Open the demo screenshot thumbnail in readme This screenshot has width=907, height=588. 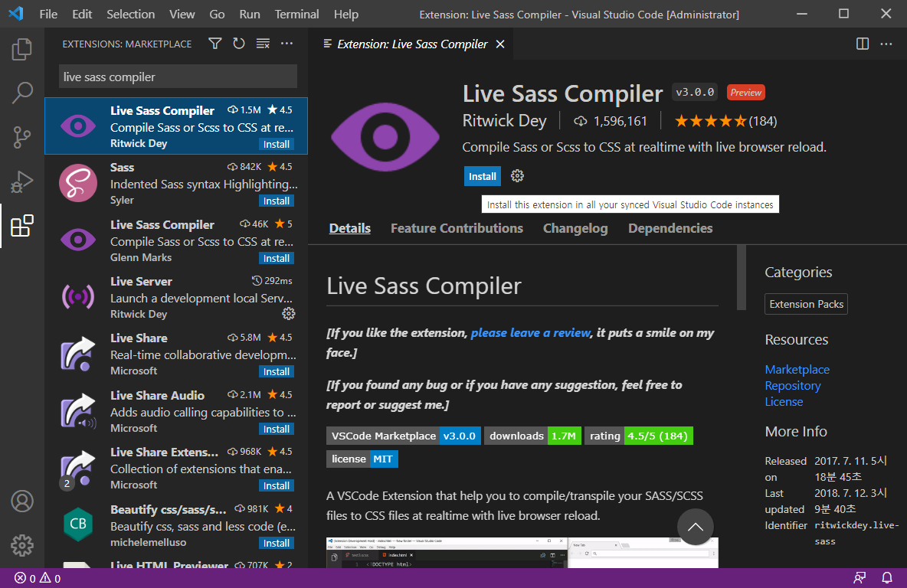coord(522,553)
